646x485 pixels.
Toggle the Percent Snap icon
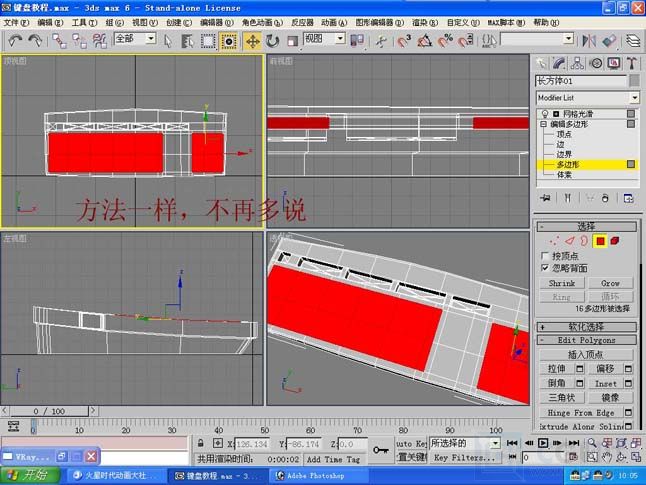(445, 41)
